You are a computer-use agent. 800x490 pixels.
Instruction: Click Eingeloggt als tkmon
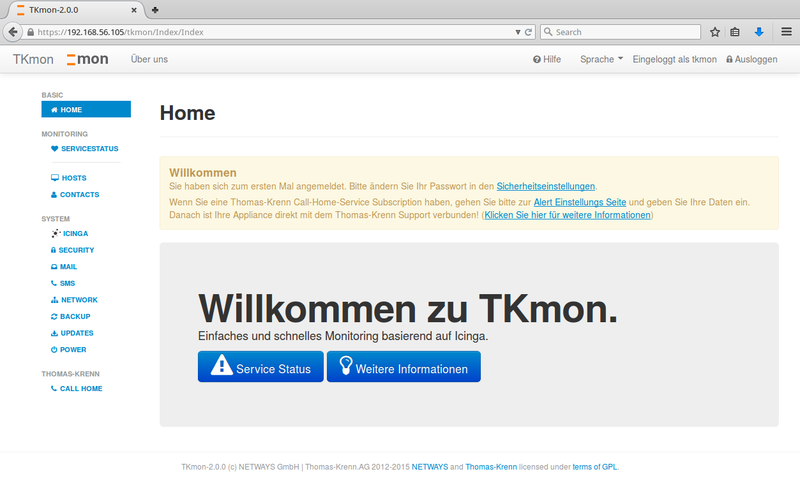pos(674,59)
